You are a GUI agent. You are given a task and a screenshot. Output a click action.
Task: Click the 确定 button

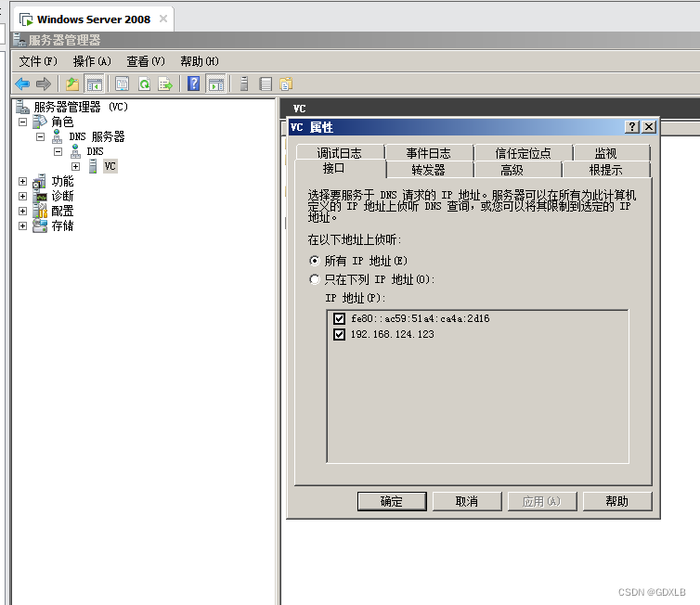[x=392, y=501]
